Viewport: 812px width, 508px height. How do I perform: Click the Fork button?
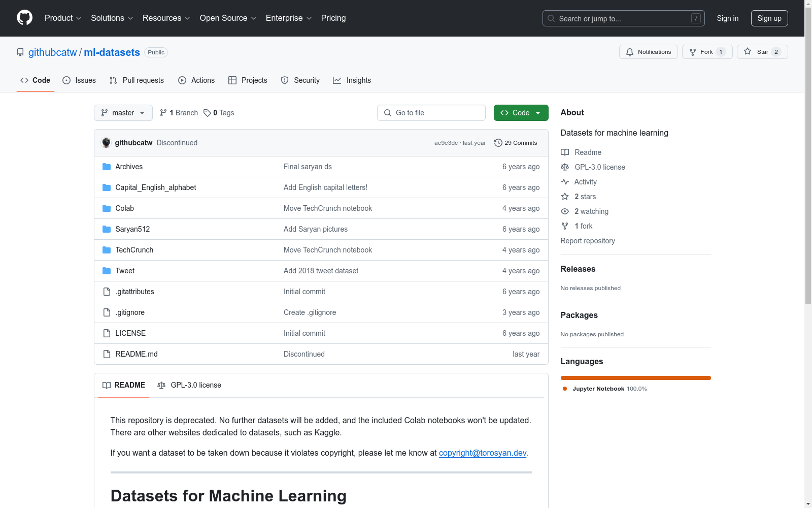(707, 52)
